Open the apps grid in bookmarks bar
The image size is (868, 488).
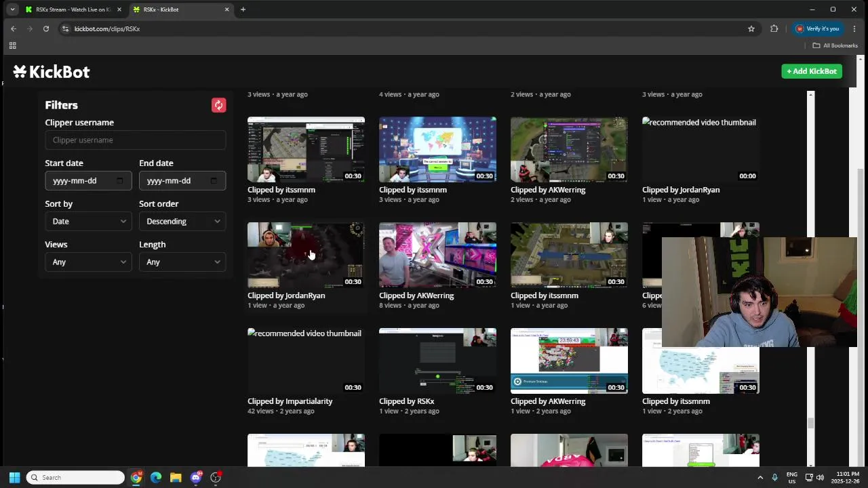click(12, 45)
